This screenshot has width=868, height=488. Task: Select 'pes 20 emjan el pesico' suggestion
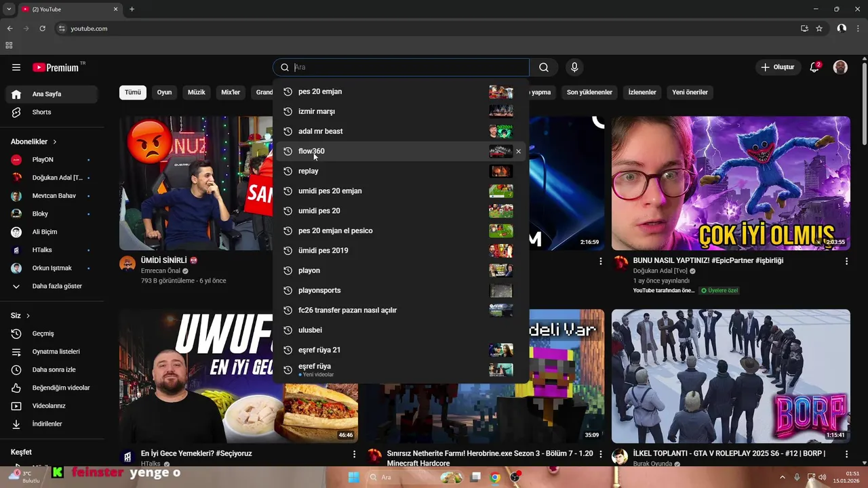point(400,230)
